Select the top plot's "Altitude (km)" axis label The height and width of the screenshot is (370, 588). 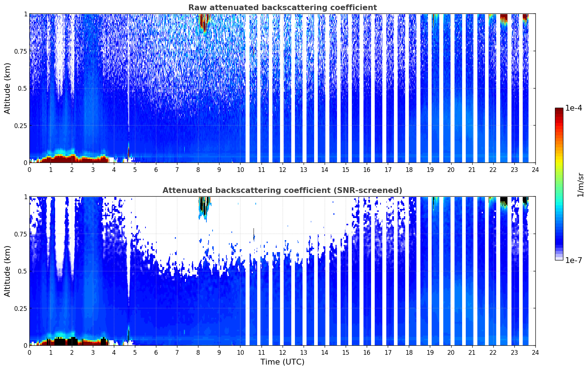coord(8,88)
